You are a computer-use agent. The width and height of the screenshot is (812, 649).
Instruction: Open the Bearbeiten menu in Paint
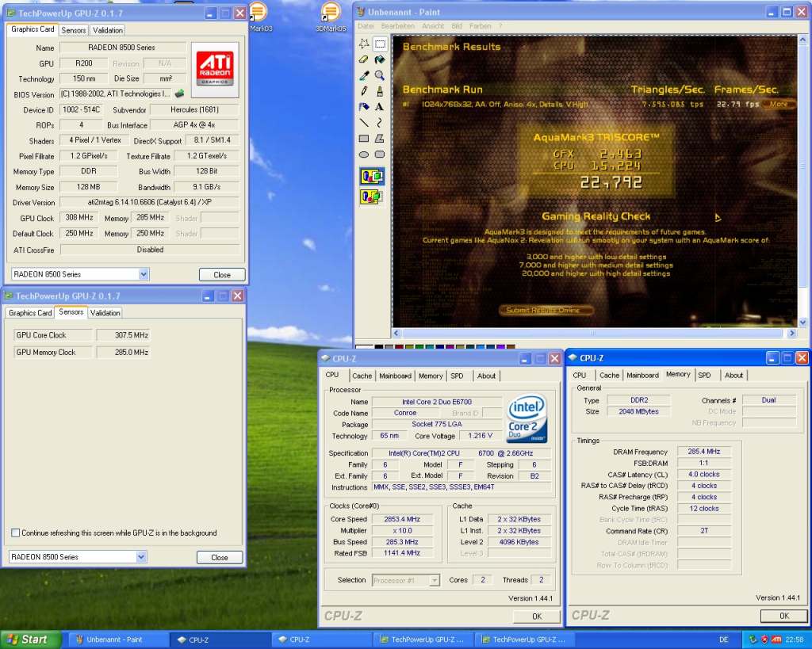(398, 26)
